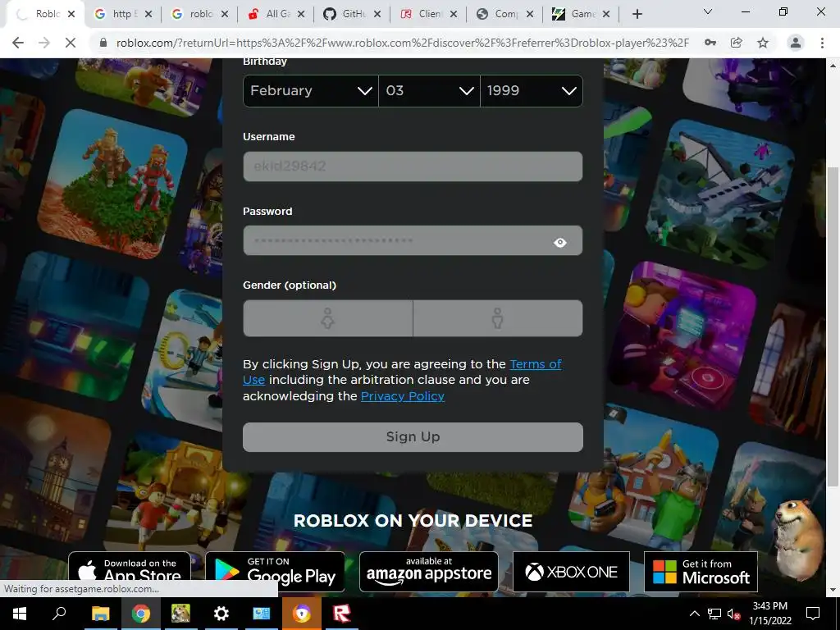The height and width of the screenshot is (630, 840).
Task: Open the Chrome profile avatar icon
Action: [x=796, y=43]
